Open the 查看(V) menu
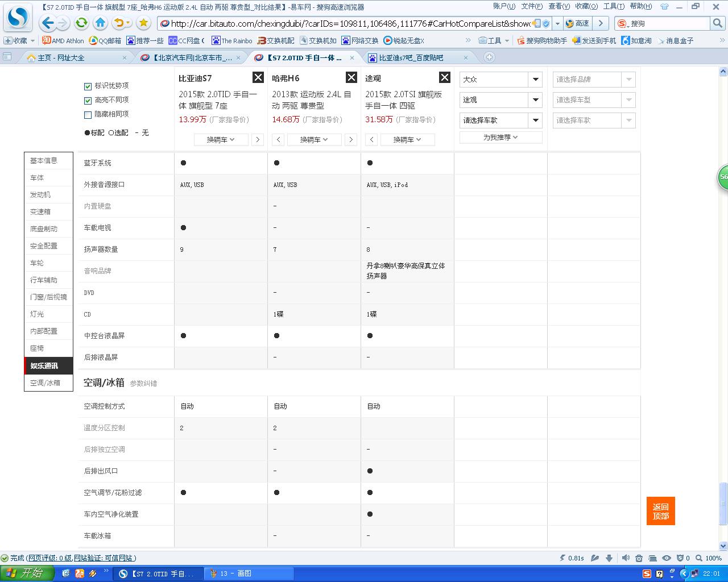 coord(559,6)
